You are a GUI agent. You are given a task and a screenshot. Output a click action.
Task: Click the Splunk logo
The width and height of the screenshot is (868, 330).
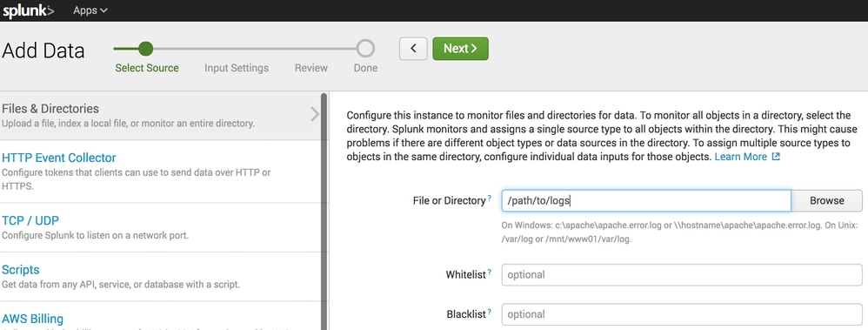coord(28,10)
